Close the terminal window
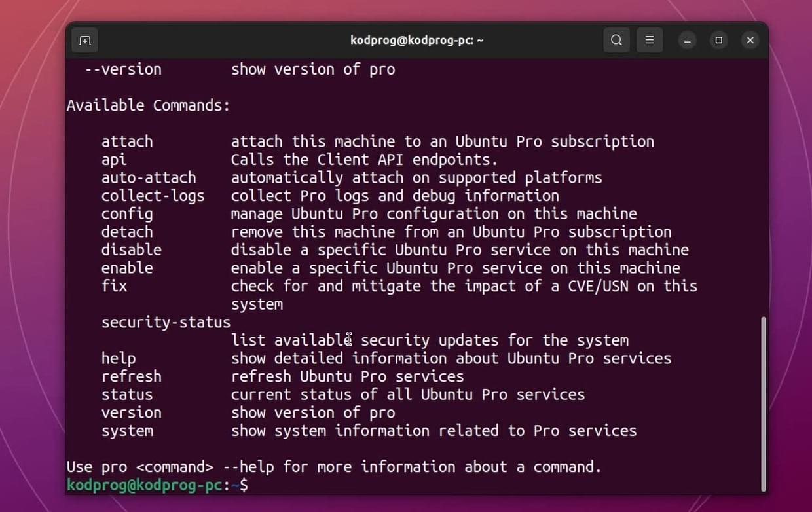The width and height of the screenshot is (812, 512). coord(750,41)
